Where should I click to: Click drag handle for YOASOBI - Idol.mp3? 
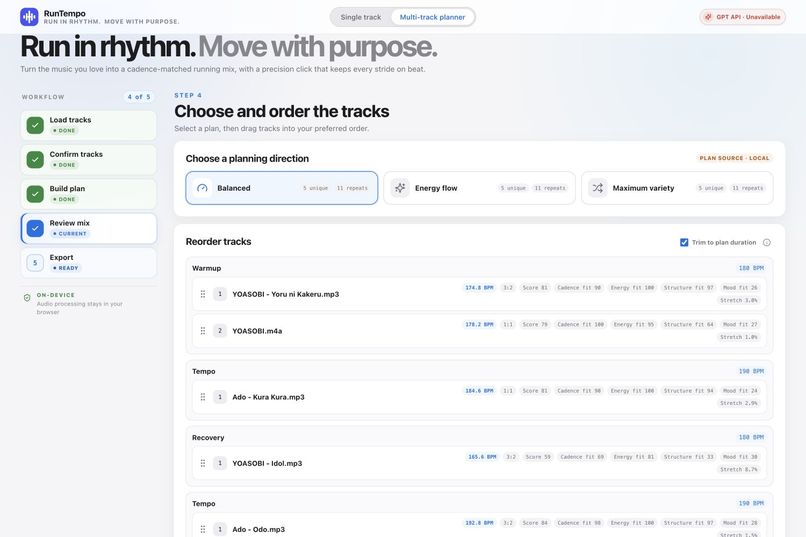click(203, 463)
